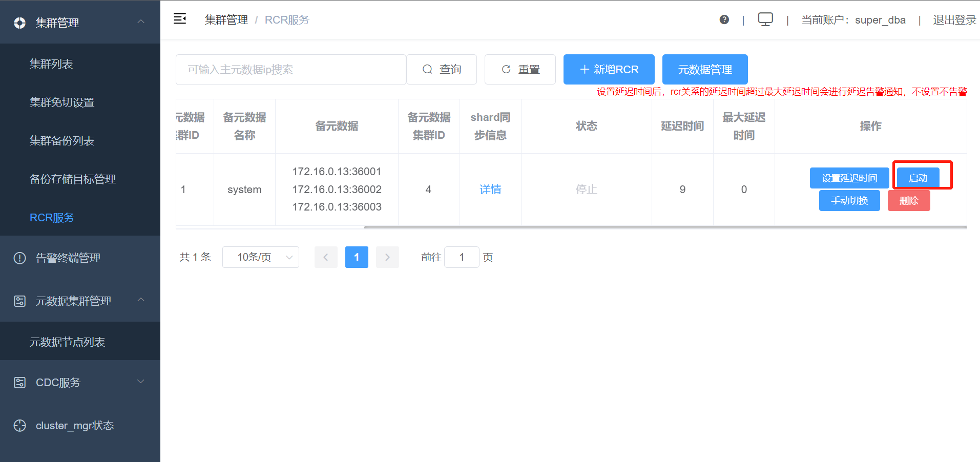Screen dimensions: 980x462
Task: Click the table horizontal scrollbar
Action: click(x=665, y=227)
